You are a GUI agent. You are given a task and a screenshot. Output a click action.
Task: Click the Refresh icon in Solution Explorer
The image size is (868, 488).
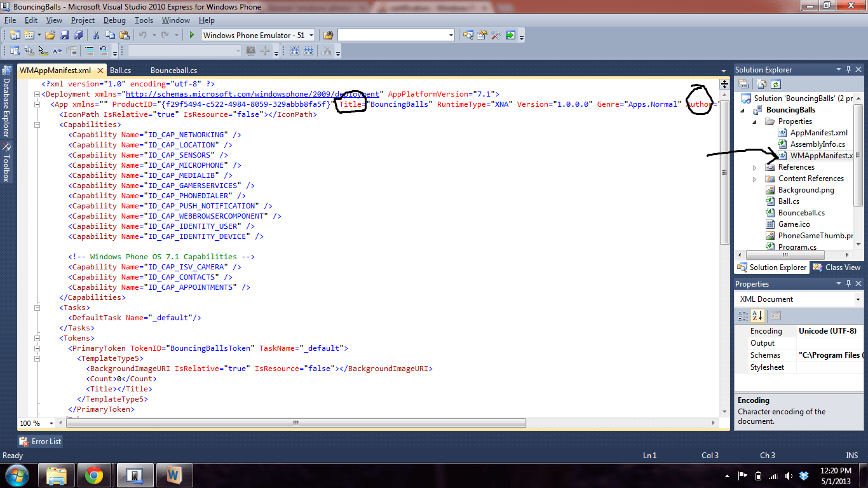pyautogui.click(x=775, y=84)
